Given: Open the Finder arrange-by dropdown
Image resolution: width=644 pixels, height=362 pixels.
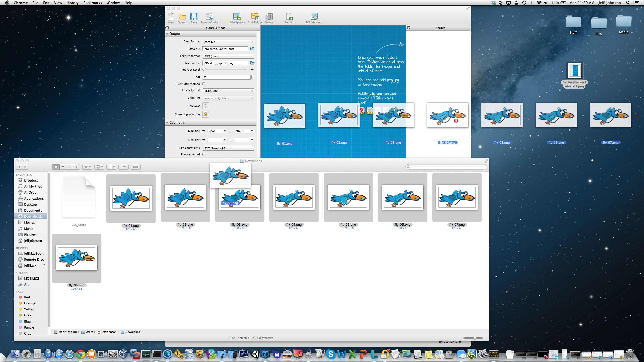Looking at the screenshot, I should point(111,167).
